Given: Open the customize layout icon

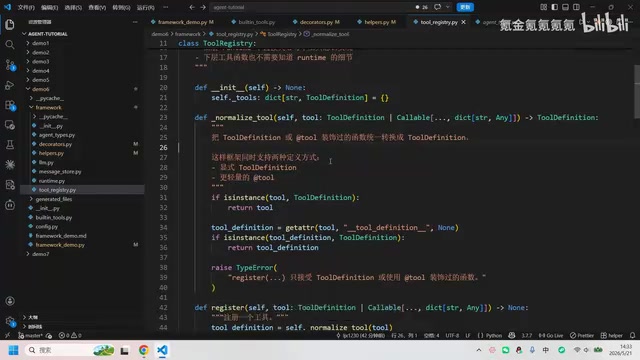Looking at the screenshot, I should [543, 7].
